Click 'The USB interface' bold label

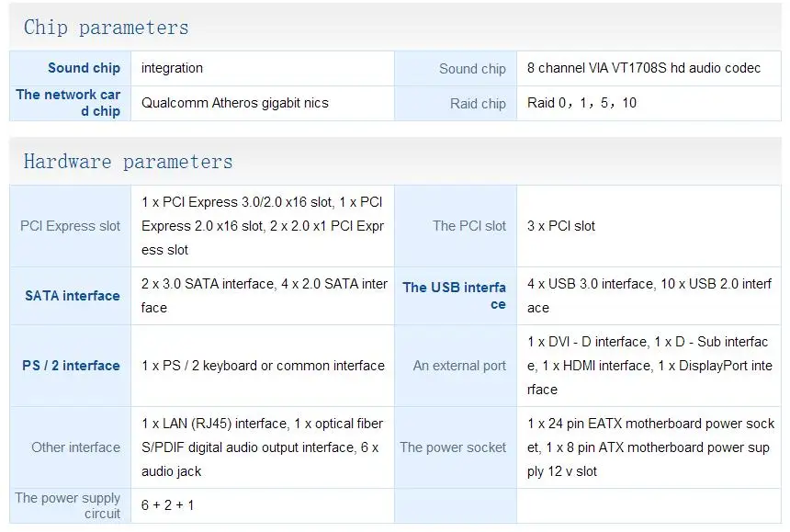click(455, 295)
